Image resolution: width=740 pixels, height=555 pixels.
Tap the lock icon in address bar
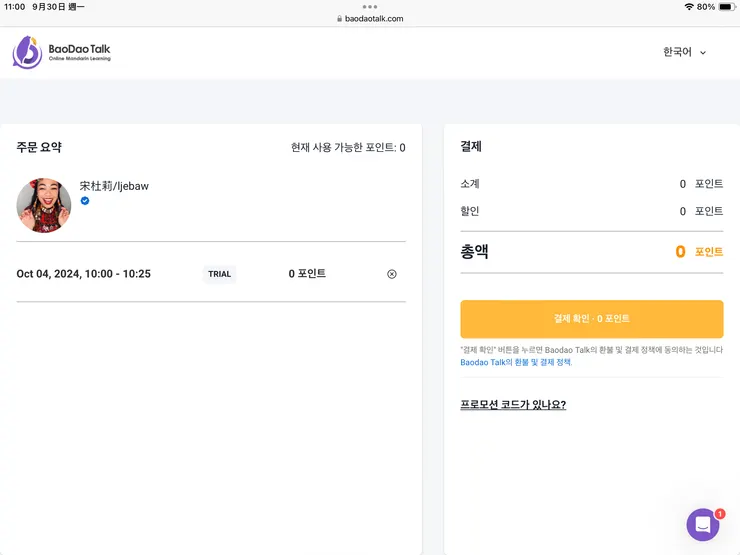click(340, 19)
